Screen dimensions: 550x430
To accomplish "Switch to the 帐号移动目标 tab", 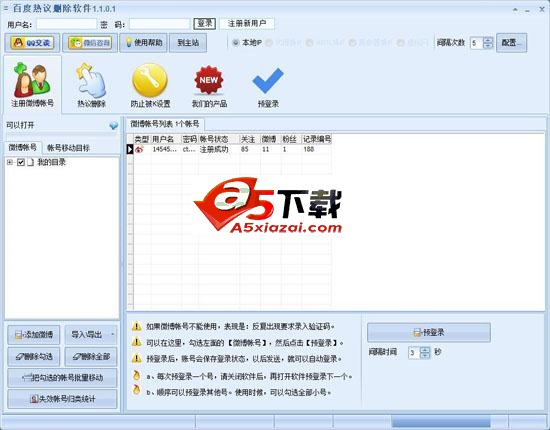I will click(x=68, y=148).
